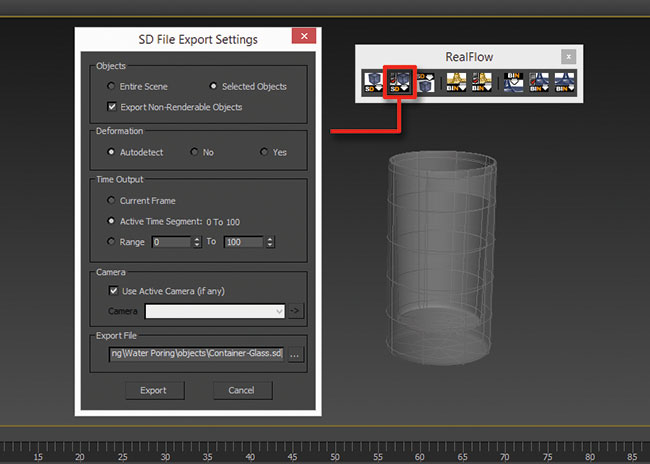Open the Camera dropdown list
Image resolution: width=650 pixels, height=464 pixels.
pos(215,311)
